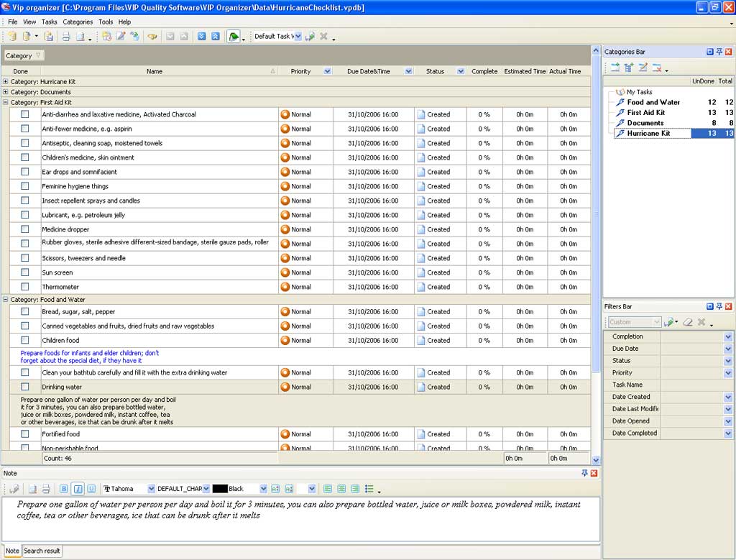
Task: Expand the Hurricane Kit category group
Action: 6,82
